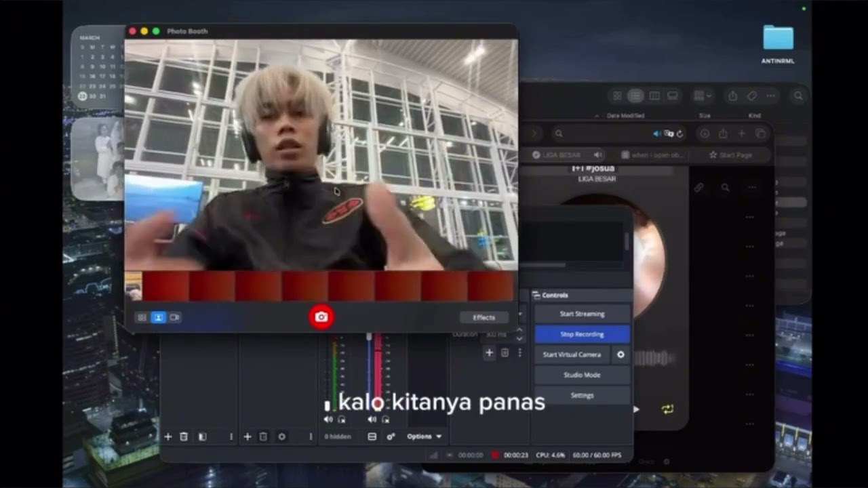
Task: Open source properties gear in Sources dock
Action: coord(281,437)
